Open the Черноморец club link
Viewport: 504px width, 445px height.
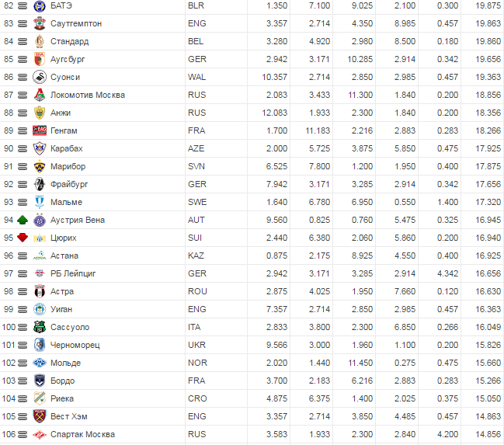coord(75,345)
